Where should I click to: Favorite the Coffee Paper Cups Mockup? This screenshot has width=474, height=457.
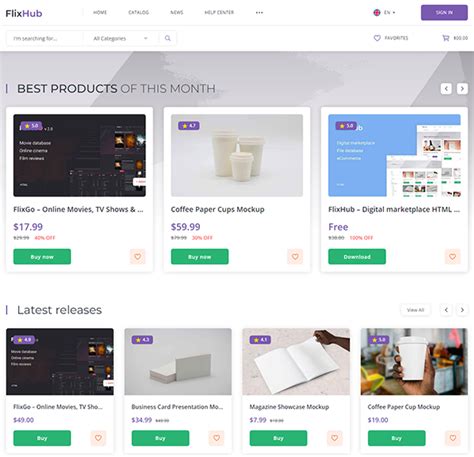[295, 257]
